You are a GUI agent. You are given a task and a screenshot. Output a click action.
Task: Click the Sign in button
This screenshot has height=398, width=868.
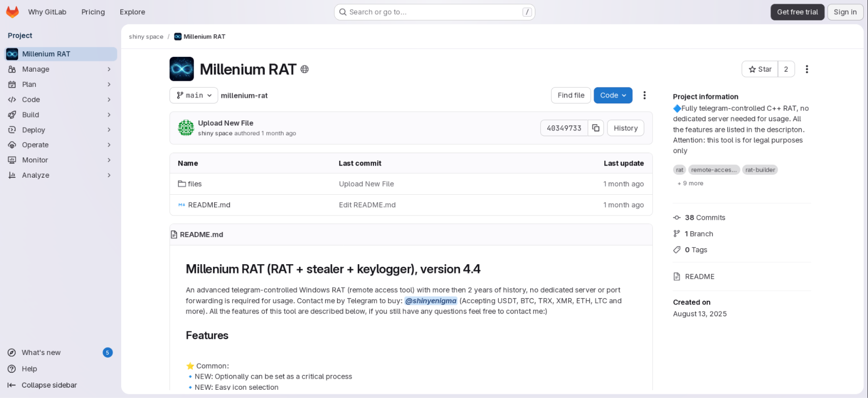845,12
